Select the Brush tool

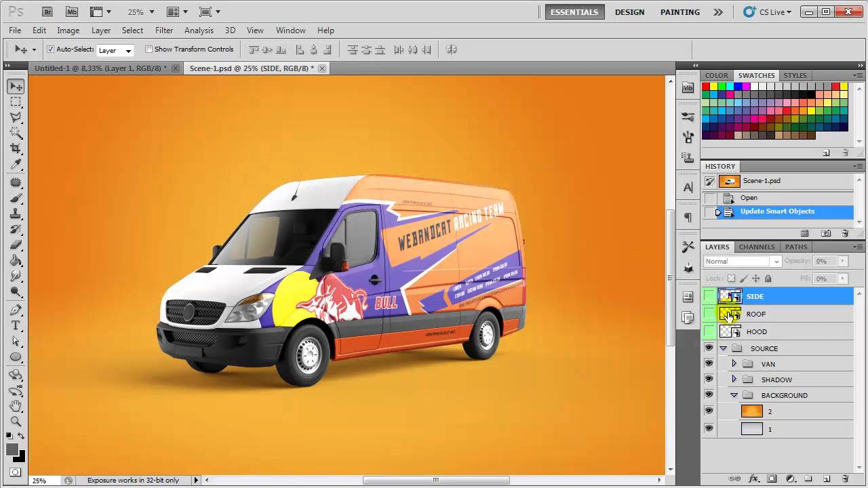coord(16,199)
